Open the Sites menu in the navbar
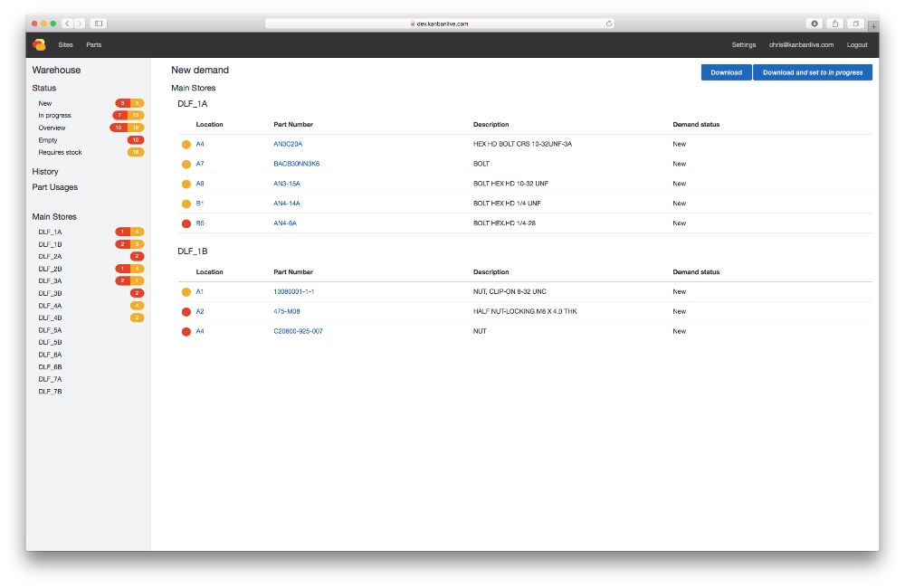The image size is (905, 588). click(x=65, y=44)
